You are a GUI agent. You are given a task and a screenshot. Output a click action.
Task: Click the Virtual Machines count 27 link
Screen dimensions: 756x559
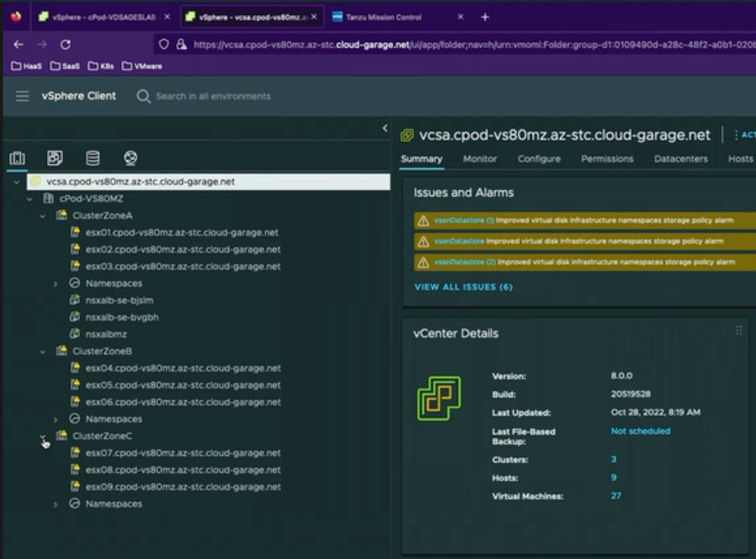pyautogui.click(x=616, y=496)
